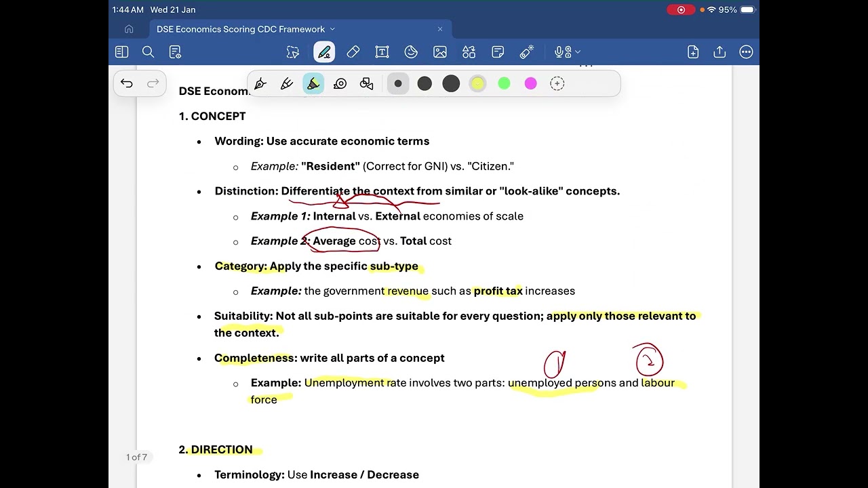This screenshot has width=868, height=488.
Task: Choose the fountain pen style
Action: [x=260, y=83]
